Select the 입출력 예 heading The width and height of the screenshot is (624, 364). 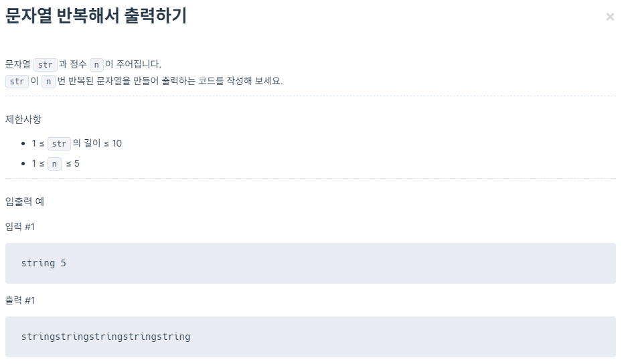pos(25,201)
